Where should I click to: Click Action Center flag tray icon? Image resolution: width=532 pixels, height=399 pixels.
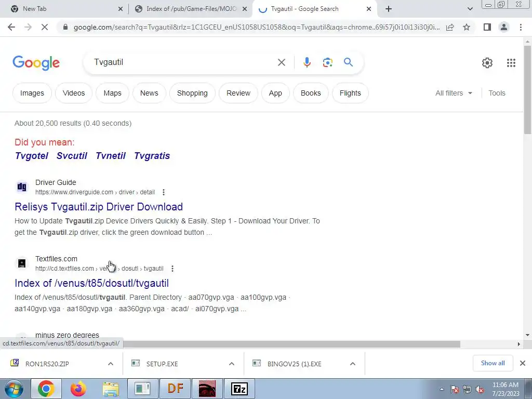coord(455,390)
